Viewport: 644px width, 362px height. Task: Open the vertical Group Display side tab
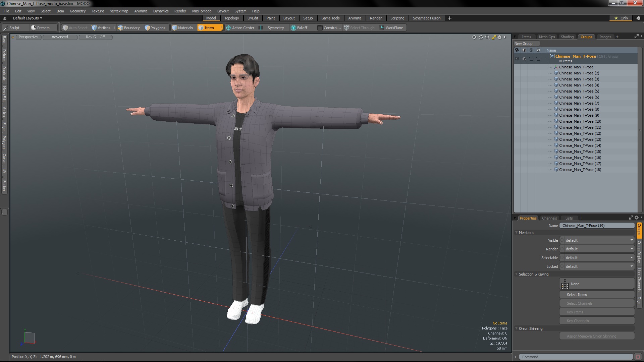point(639,252)
